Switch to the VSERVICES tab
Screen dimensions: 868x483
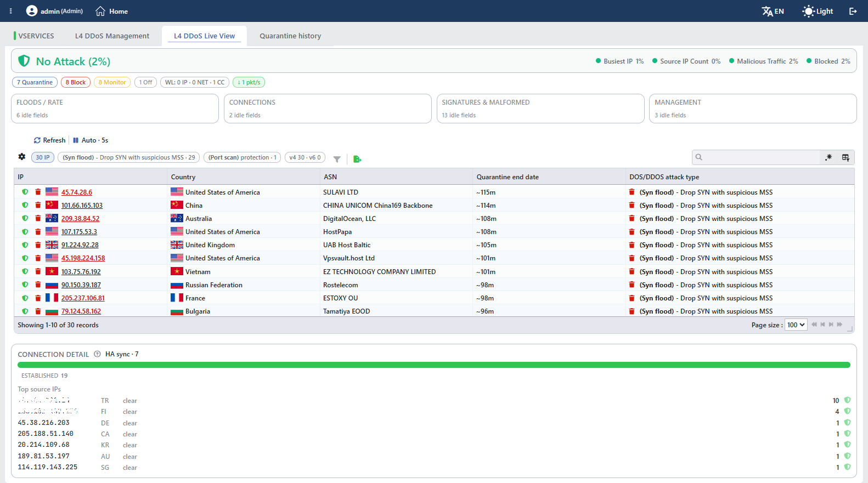(x=34, y=36)
